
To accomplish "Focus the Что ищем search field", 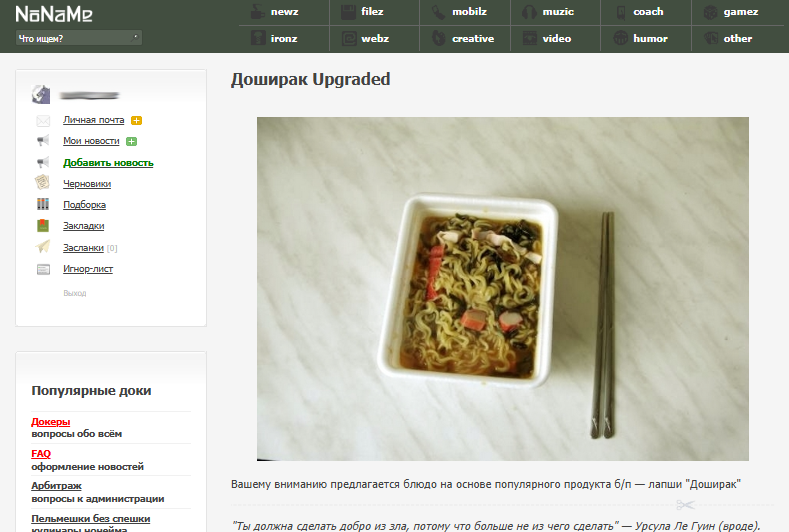I will tap(78, 38).
